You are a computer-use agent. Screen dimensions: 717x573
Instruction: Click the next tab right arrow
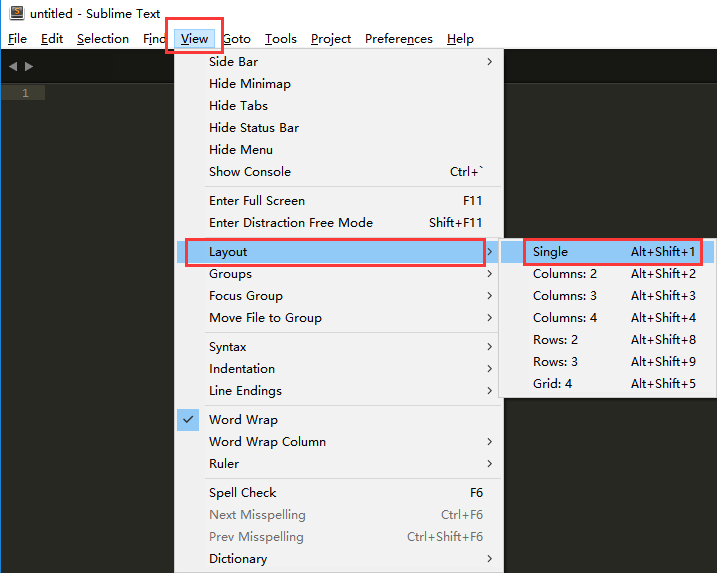coord(29,66)
